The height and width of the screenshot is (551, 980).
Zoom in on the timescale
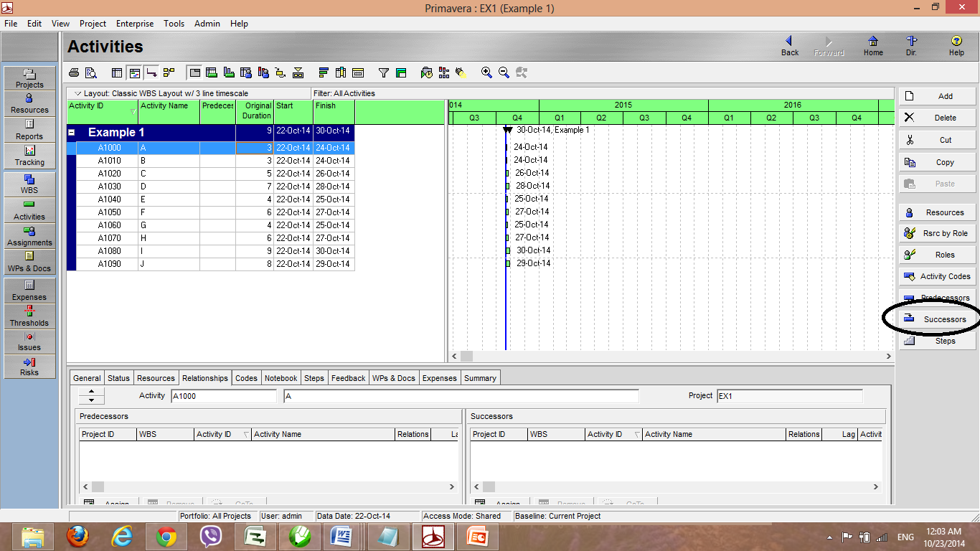(486, 72)
